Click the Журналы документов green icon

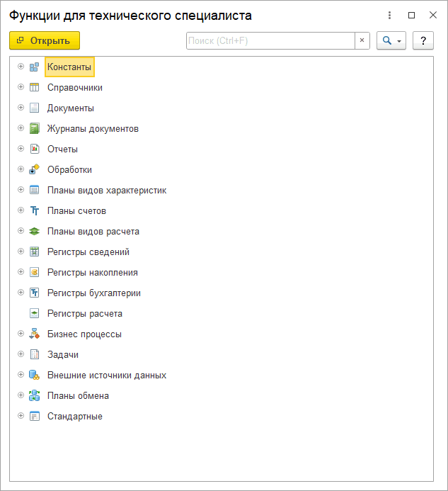point(34,128)
